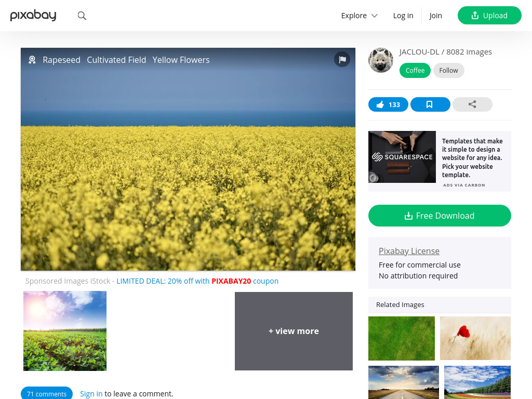Click the 'Related Images' heading
The height and width of the screenshot is (399, 532).
(x=400, y=304)
